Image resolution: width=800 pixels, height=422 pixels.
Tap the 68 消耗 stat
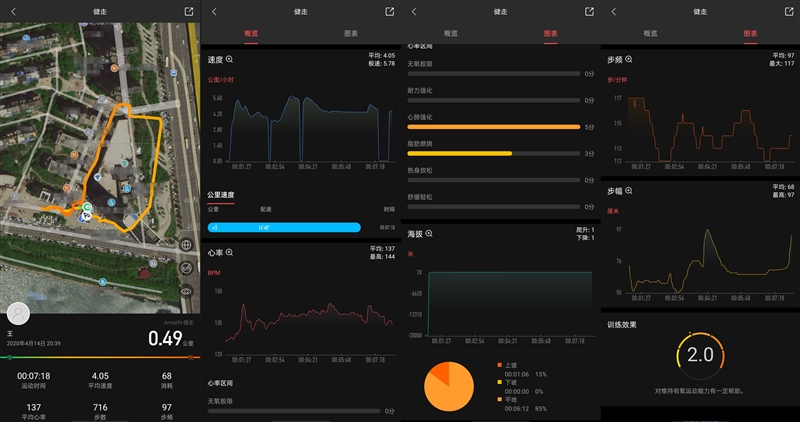166,380
